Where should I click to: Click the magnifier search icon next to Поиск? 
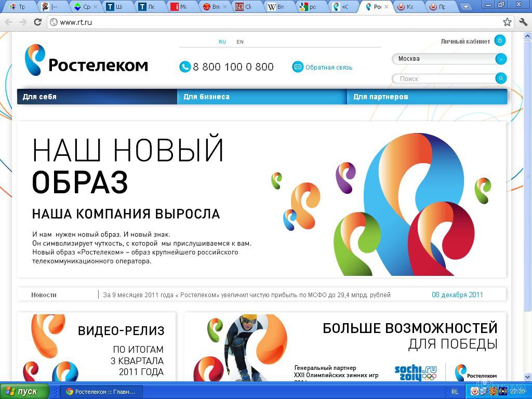[x=501, y=78]
